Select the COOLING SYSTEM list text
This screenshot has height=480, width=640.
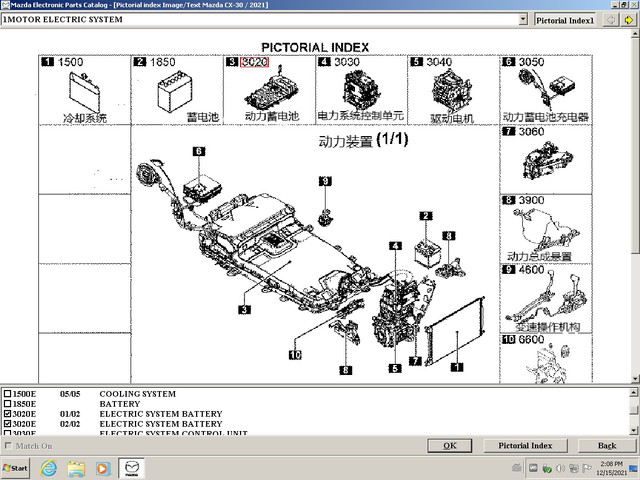tap(138, 394)
